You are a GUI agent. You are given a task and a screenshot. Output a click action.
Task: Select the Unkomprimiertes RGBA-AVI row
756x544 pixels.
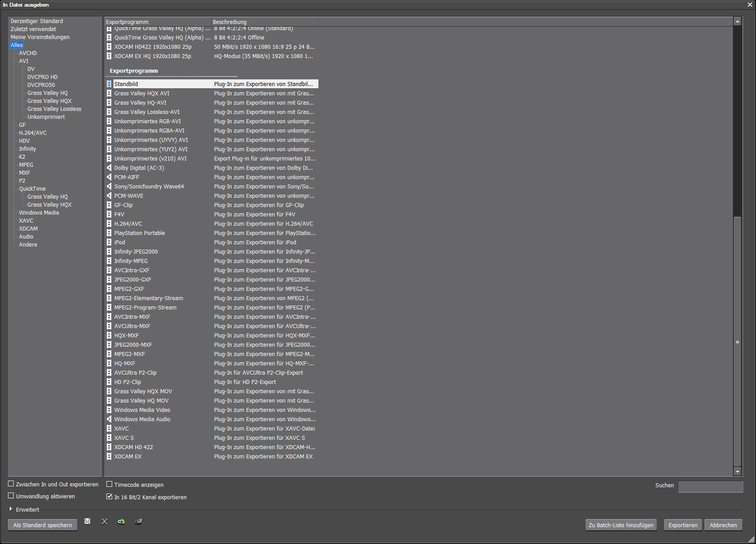coord(212,130)
